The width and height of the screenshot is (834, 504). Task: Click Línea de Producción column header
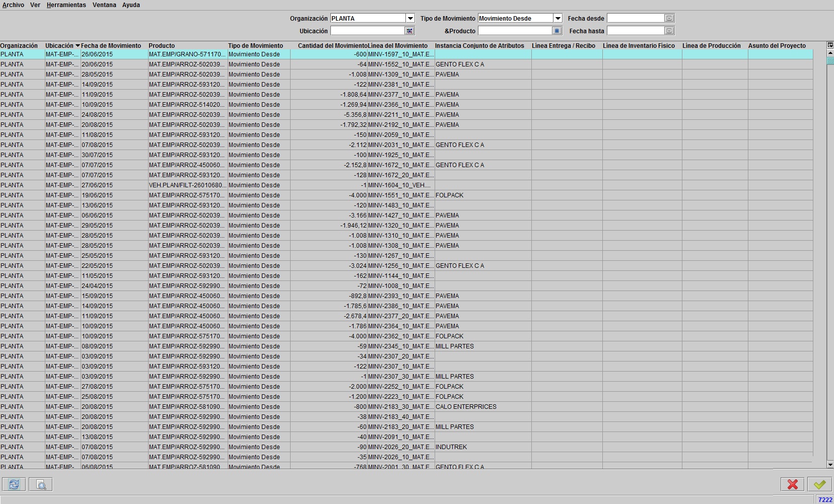715,46
